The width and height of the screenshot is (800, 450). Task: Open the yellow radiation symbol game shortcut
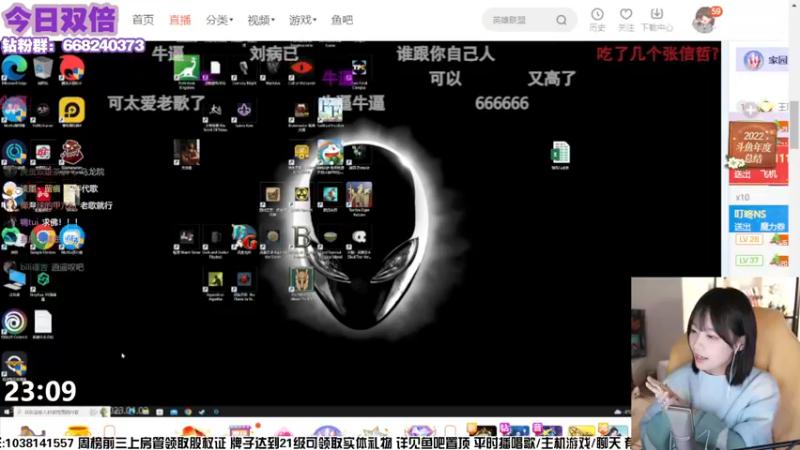(x=302, y=196)
